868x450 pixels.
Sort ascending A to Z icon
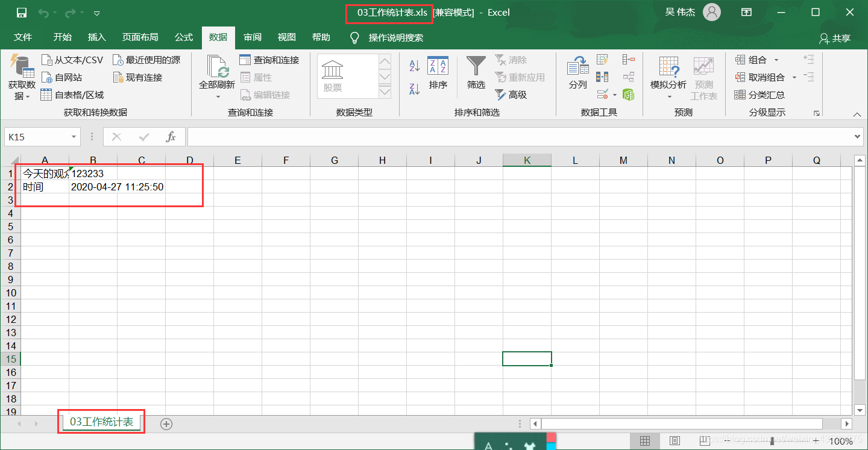pos(414,65)
